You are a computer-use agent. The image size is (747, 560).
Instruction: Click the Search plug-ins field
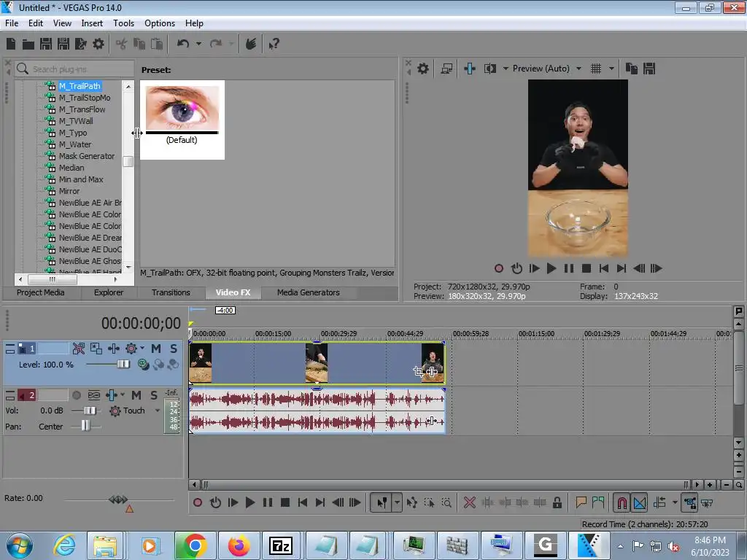tap(74, 69)
